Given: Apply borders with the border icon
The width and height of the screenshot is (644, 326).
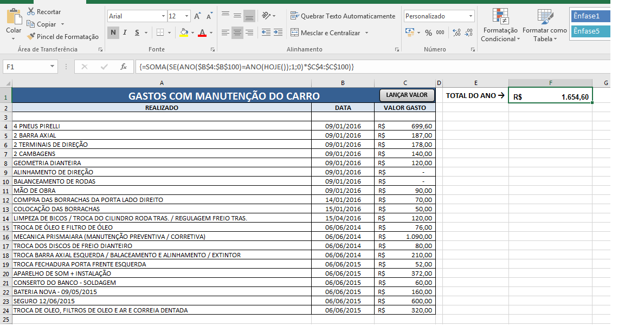Looking at the screenshot, I should [x=160, y=32].
